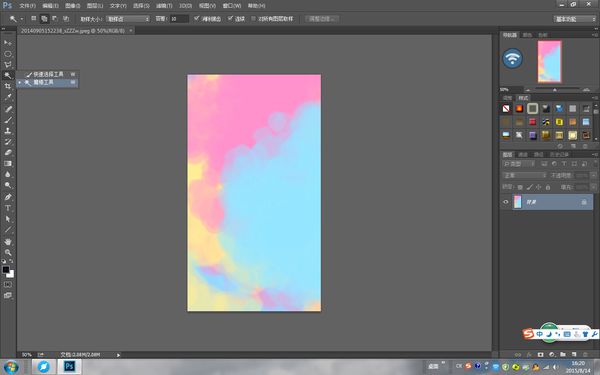Open the layer opacity dropdown arrow
Image resolution: width=600 pixels, height=375 pixels.
point(593,176)
